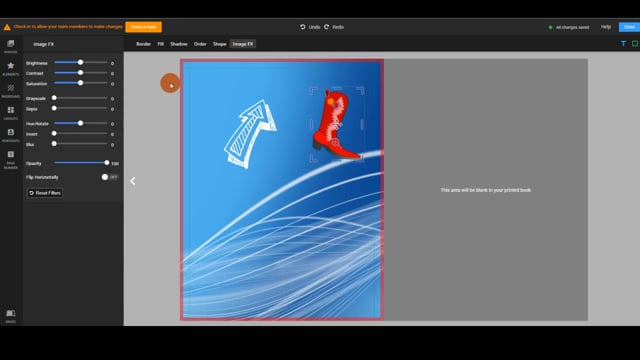
Task: Open the Pages book icon at bottom
Action: pyautogui.click(x=11, y=313)
